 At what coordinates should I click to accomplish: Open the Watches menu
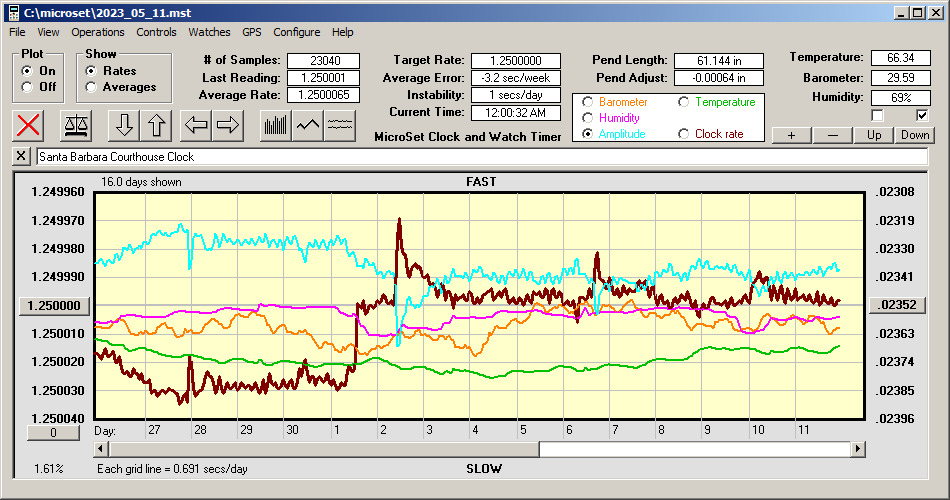209,32
